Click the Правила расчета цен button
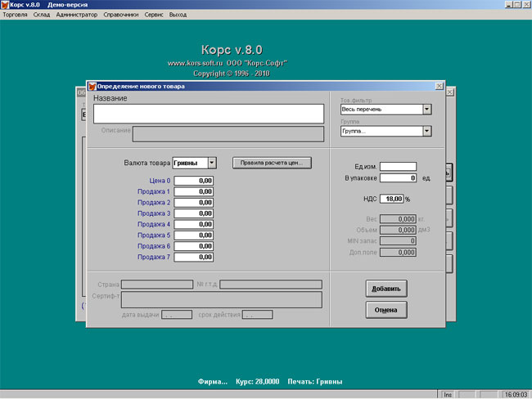This screenshot has height=399, width=532. 272,163
